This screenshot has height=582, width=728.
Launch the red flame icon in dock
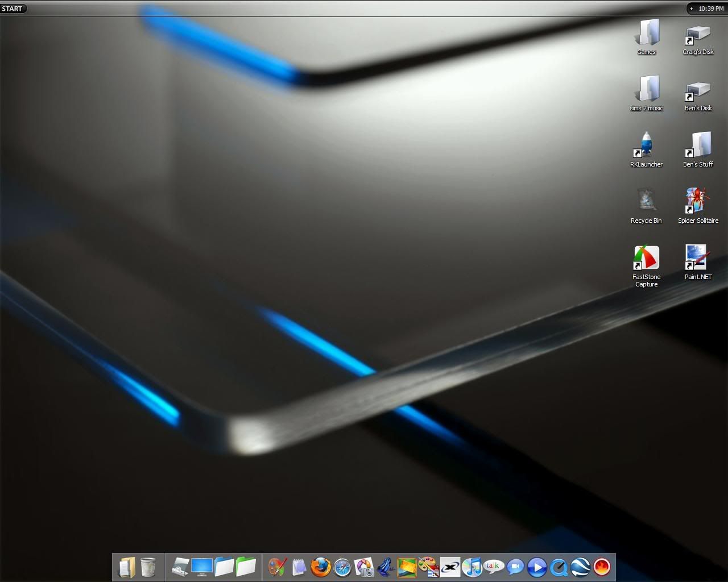pos(602,567)
